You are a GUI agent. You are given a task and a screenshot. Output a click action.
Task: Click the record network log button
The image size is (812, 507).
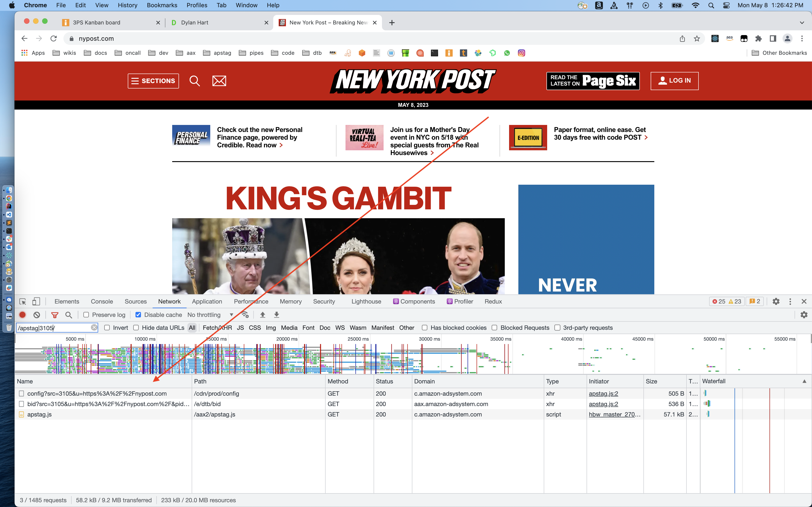click(x=22, y=315)
